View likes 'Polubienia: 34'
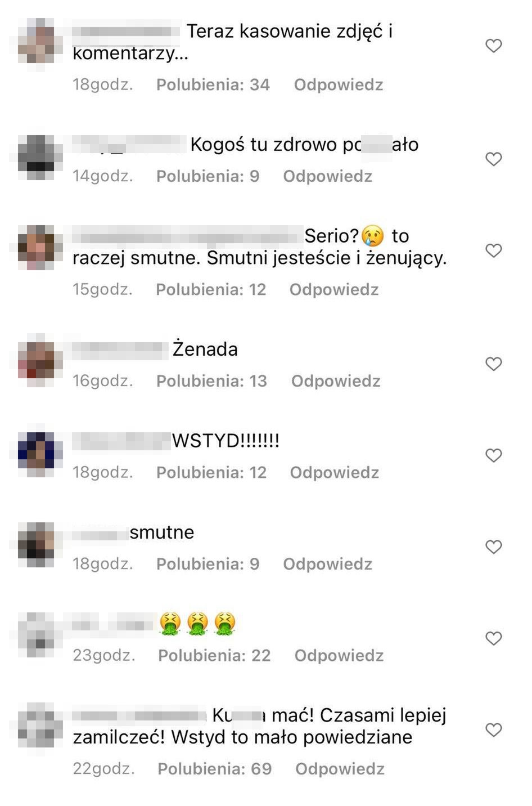The height and width of the screenshot is (806, 532). point(213,85)
